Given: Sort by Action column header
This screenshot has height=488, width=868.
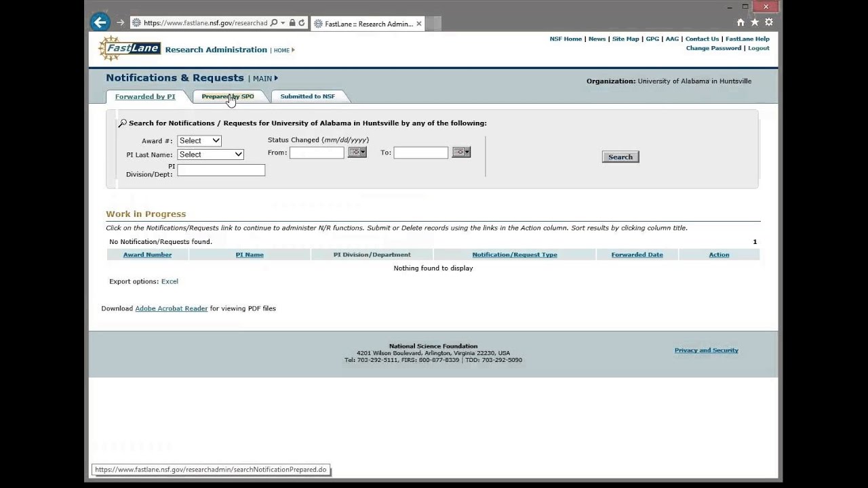Looking at the screenshot, I should point(719,255).
